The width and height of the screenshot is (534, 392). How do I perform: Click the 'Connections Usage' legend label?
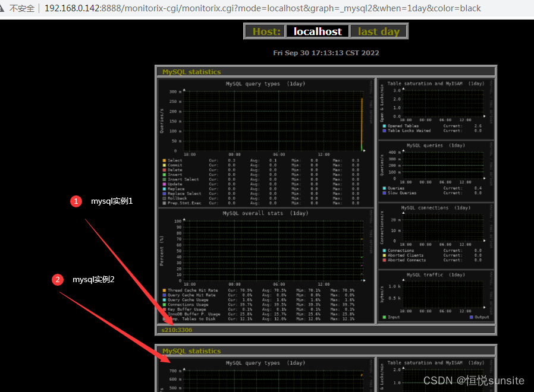[188, 305]
